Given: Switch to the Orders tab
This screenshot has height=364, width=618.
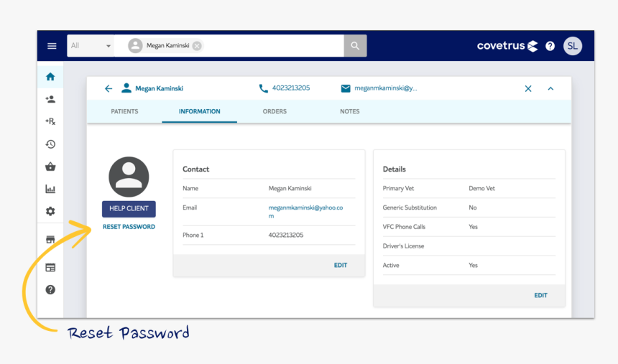Looking at the screenshot, I should 275,111.
